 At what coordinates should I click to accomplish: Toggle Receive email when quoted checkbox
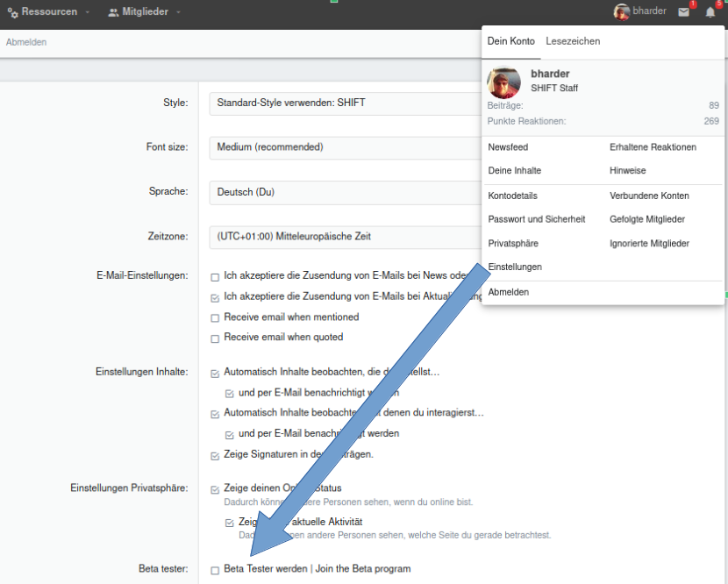[x=215, y=338]
